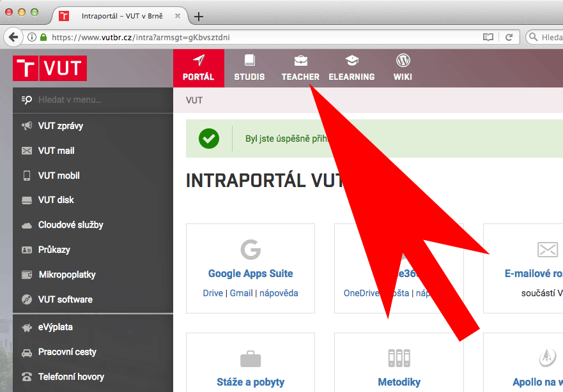Click the VUT logo in the header
Viewport: 563px width, 392px height.
(50, 68)
